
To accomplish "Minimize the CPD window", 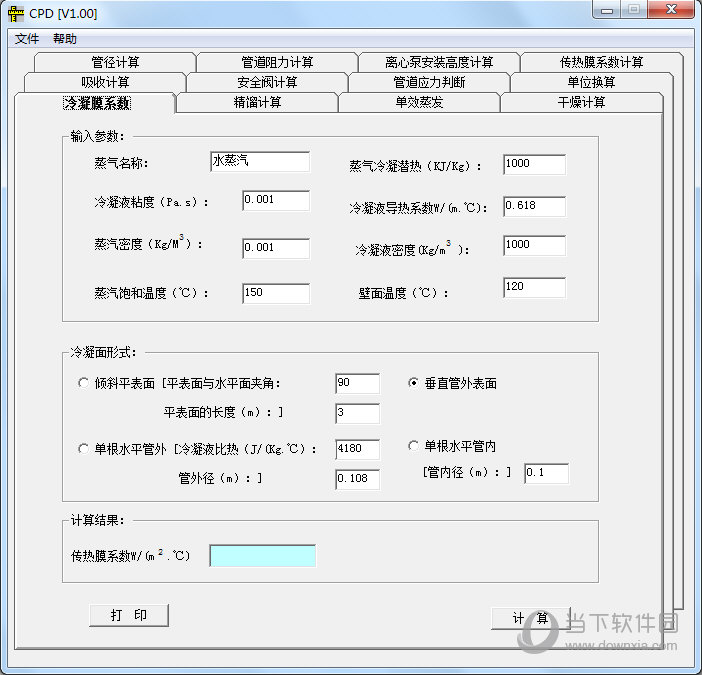I will click(607, 10).
